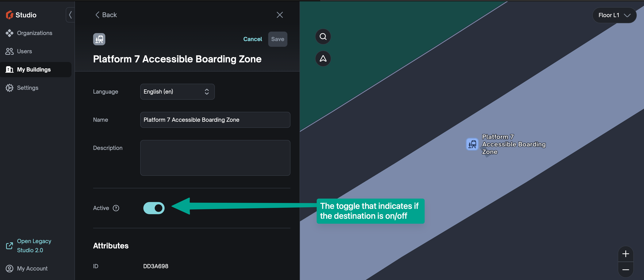
Task: Click Cancel to discard changes
Action: coord(252,39)
